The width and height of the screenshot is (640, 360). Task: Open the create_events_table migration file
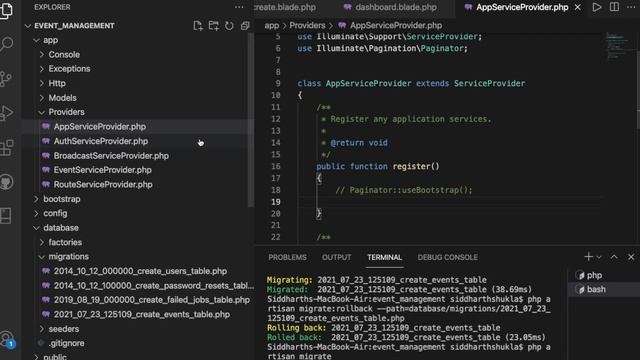(x=142, y=315)
